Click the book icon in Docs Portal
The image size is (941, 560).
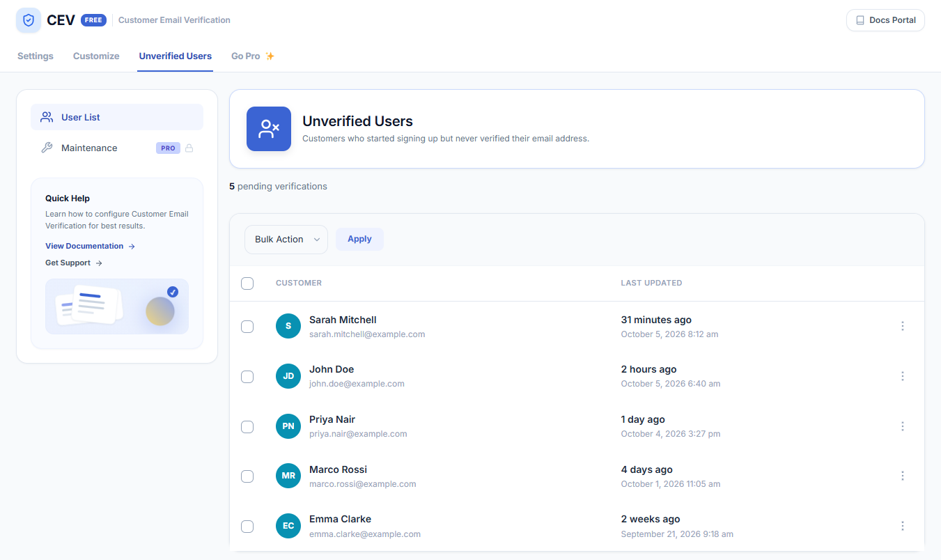860,20
